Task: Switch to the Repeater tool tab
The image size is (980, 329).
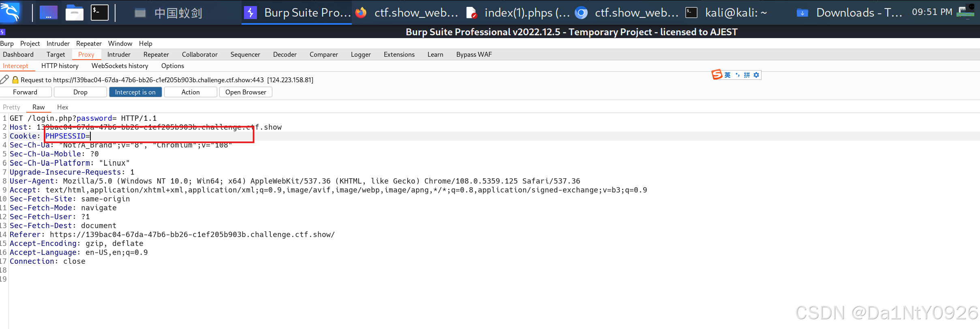Action: pyautogui.click(x=156, y=54)
